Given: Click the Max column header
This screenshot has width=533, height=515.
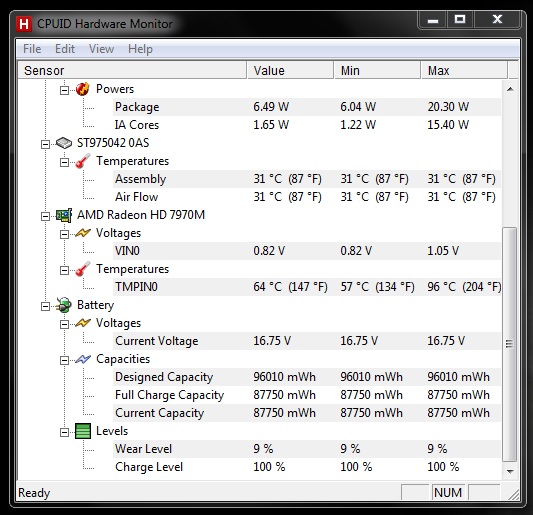Looking at the screenshot, I should point(464,70).
